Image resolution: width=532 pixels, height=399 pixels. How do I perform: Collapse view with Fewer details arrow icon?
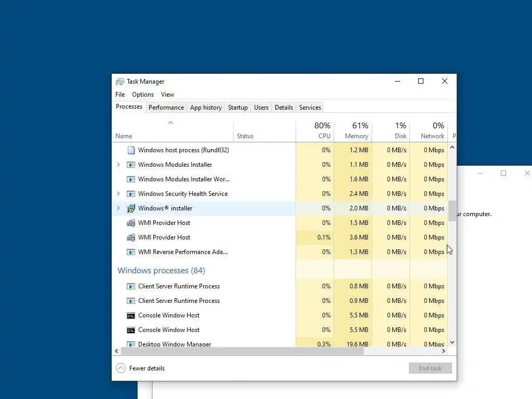click(121, 368)
